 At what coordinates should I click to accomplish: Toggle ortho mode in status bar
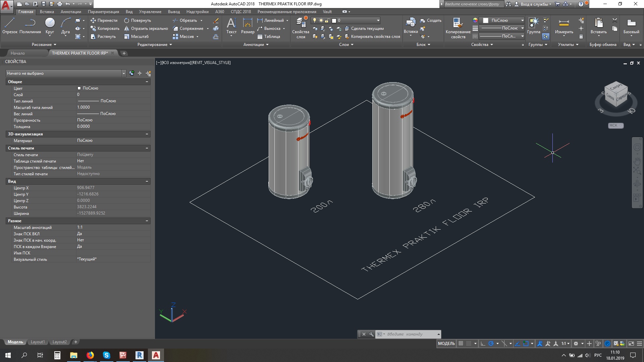click(x=483, y=344)
